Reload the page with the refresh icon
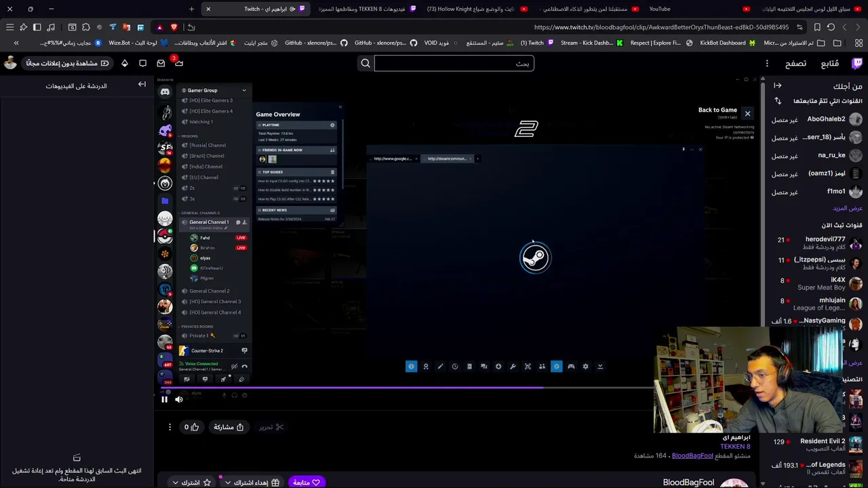The image size is (868, 488). tap(831, 27)
